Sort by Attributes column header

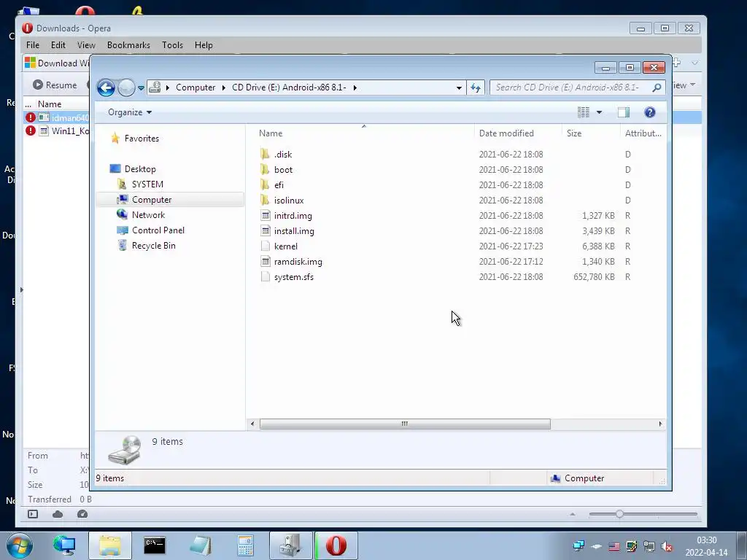[643, 133]
